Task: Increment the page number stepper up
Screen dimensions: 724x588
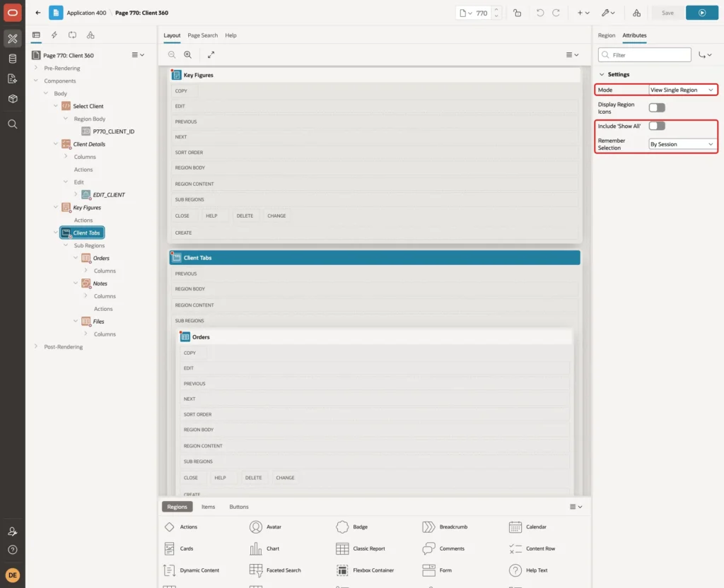Action: coord(496,10)
